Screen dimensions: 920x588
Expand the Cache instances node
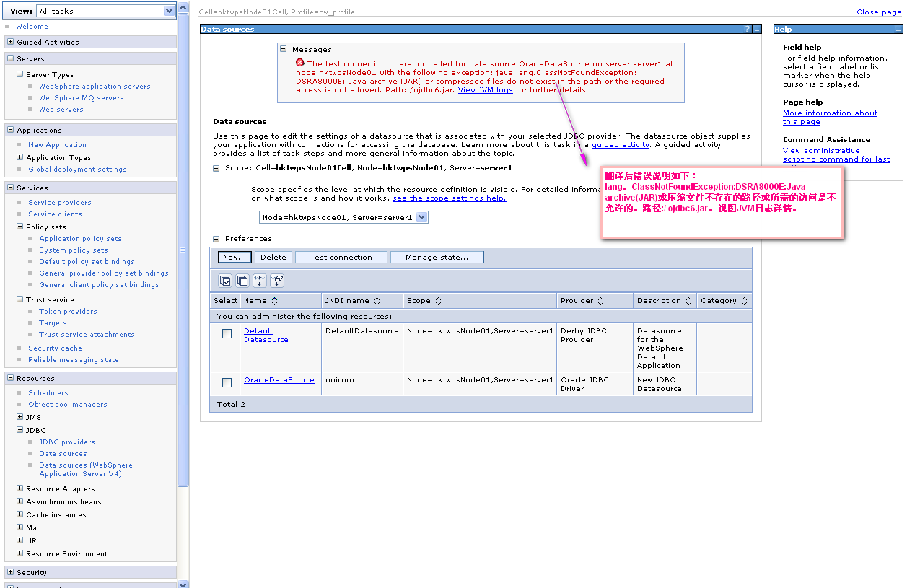20,514
